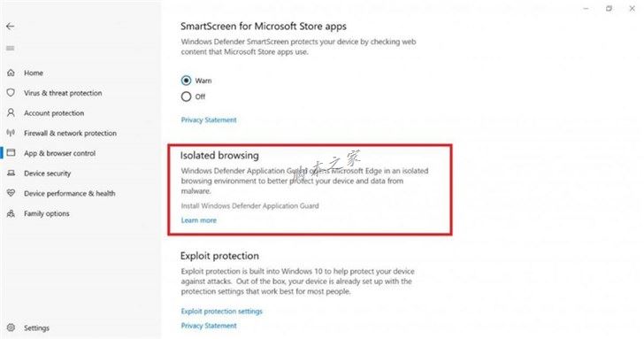
Task: Open Exploit protection settings link
Action: pyautogui.click(x=221, y=312)
